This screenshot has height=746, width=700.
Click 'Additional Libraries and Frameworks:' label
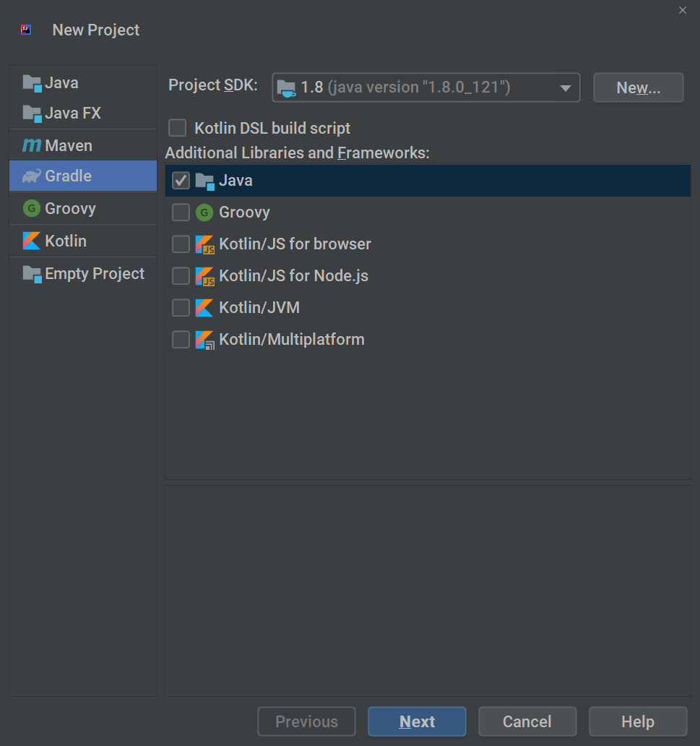[x=297, y=153]
